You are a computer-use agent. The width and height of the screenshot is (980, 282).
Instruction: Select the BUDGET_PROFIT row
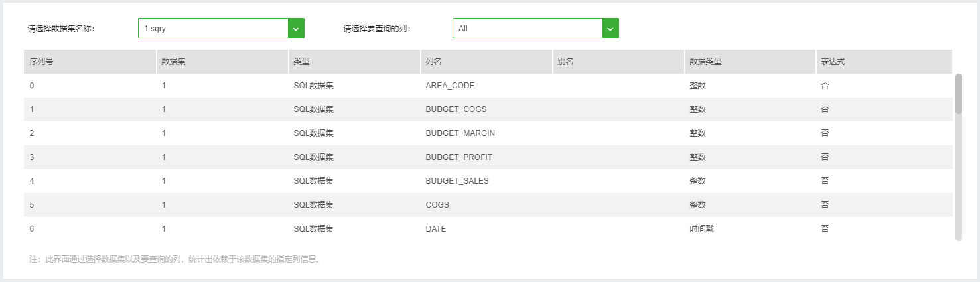click(x=458, y=157)
